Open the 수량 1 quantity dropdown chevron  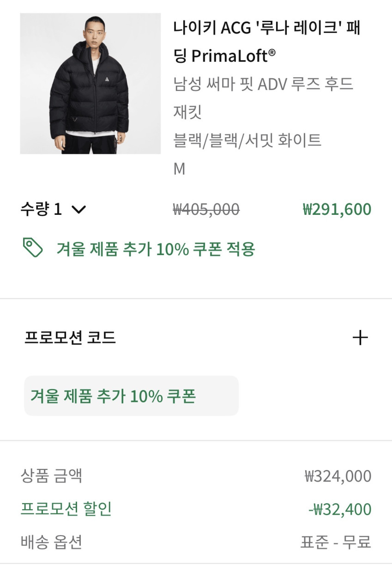tap(79, 210)
